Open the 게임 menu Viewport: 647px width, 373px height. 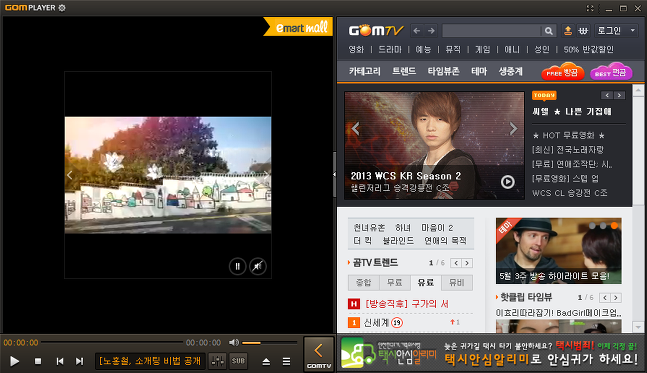(482, 50)
